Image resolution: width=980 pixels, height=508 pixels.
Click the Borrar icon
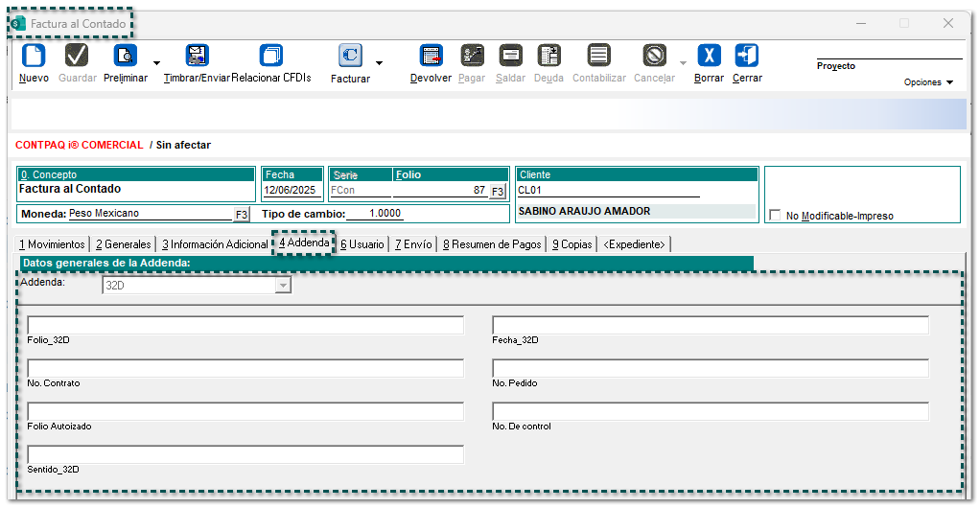point(709,56)
